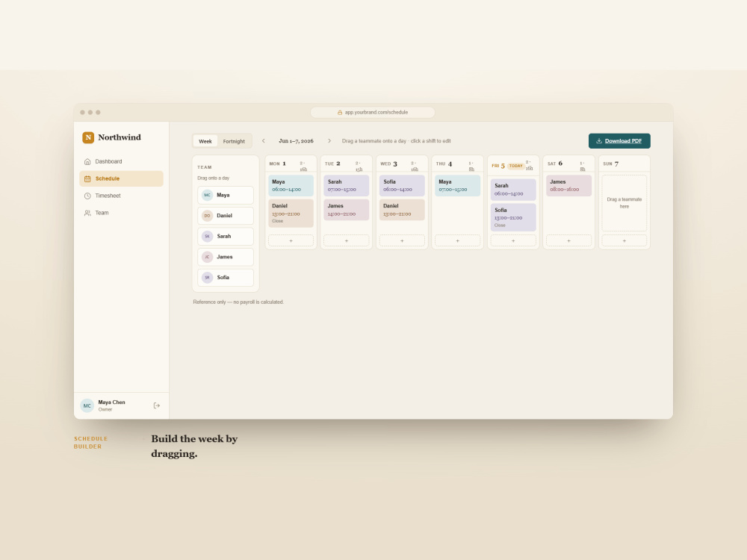Image resolution: width=747 pixels, height=560 pixels.
Task: Click the log out icon
Action: 157,405
